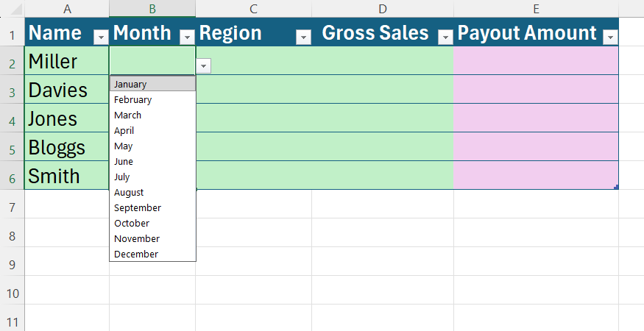This screenshot has height=331, width=644.
Task: Select row 4 header
Action: 13,118
